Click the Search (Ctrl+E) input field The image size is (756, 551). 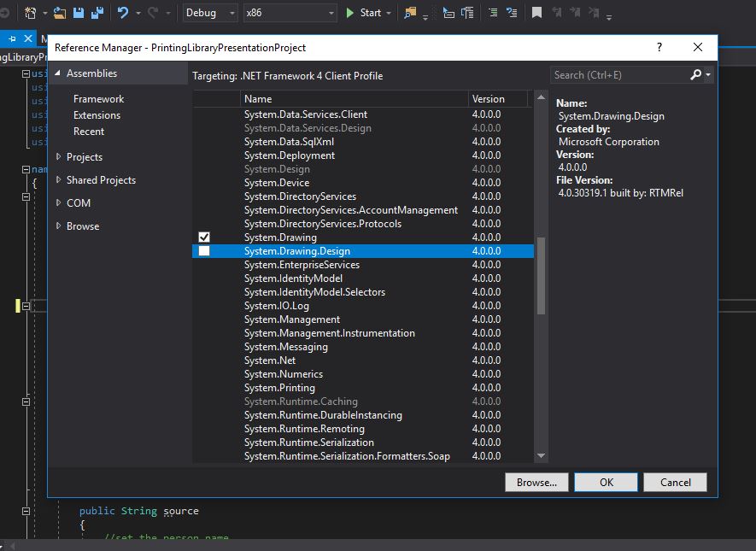[619, 74]
